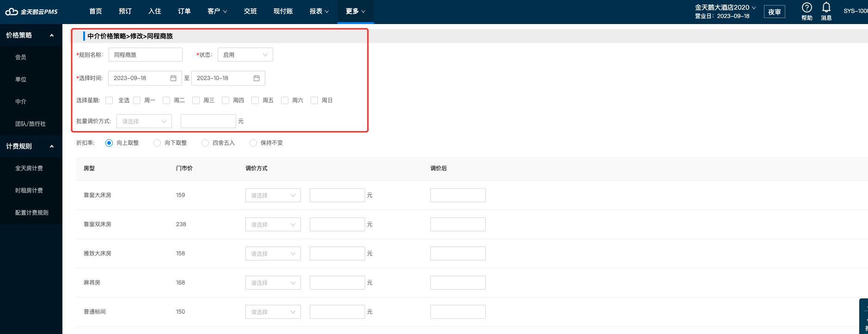Open 配置计费规则 in sidebar

point(31,213)
